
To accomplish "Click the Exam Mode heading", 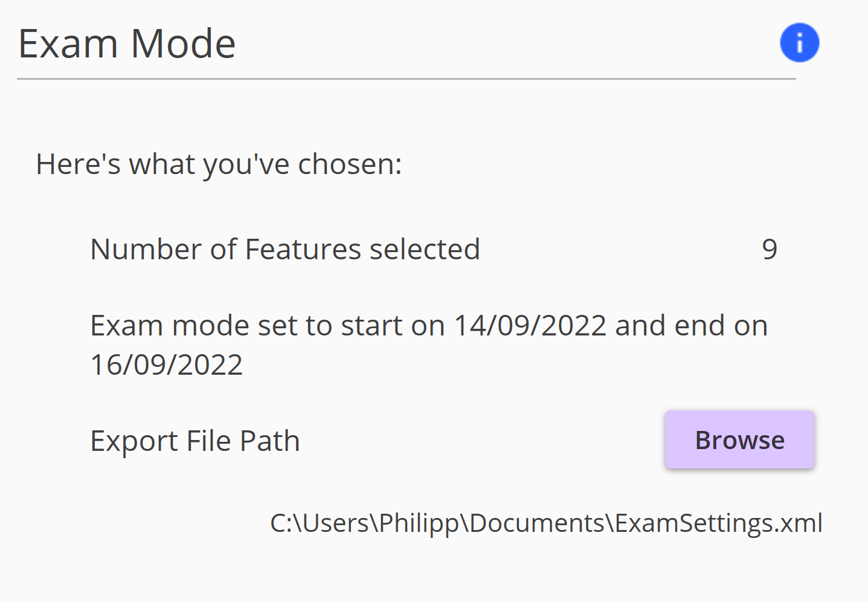I will click(x=127, y=44).
